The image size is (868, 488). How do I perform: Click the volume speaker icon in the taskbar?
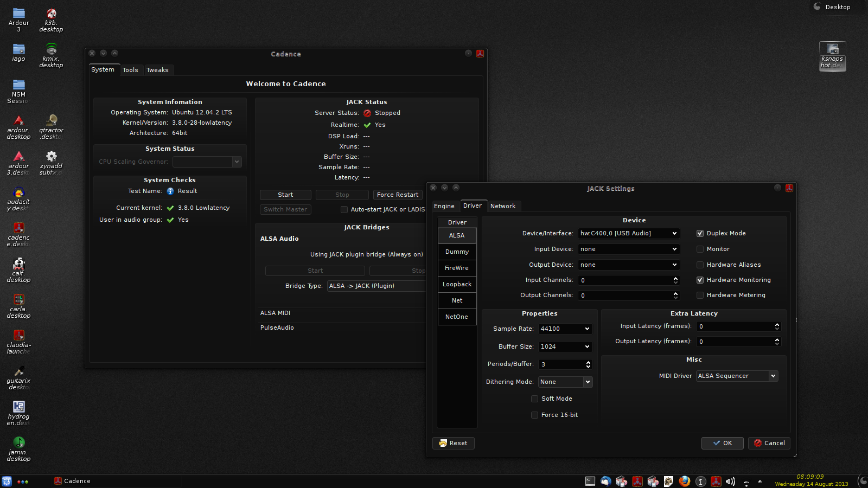click(730, 481)
